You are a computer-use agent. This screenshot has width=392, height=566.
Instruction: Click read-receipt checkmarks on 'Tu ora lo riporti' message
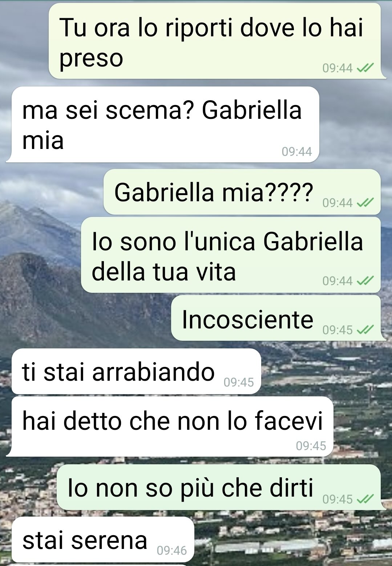click(x=365, y=68)
